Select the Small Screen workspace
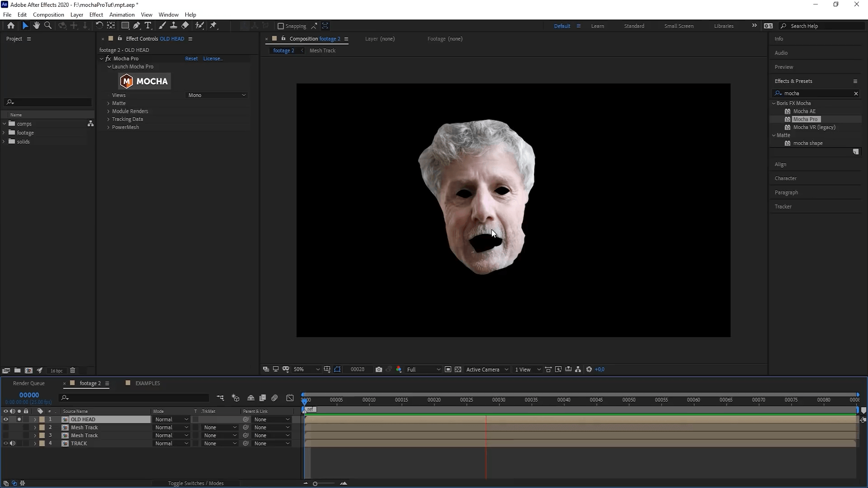Viewport: 868px width, 488px height. coord(679,26)
